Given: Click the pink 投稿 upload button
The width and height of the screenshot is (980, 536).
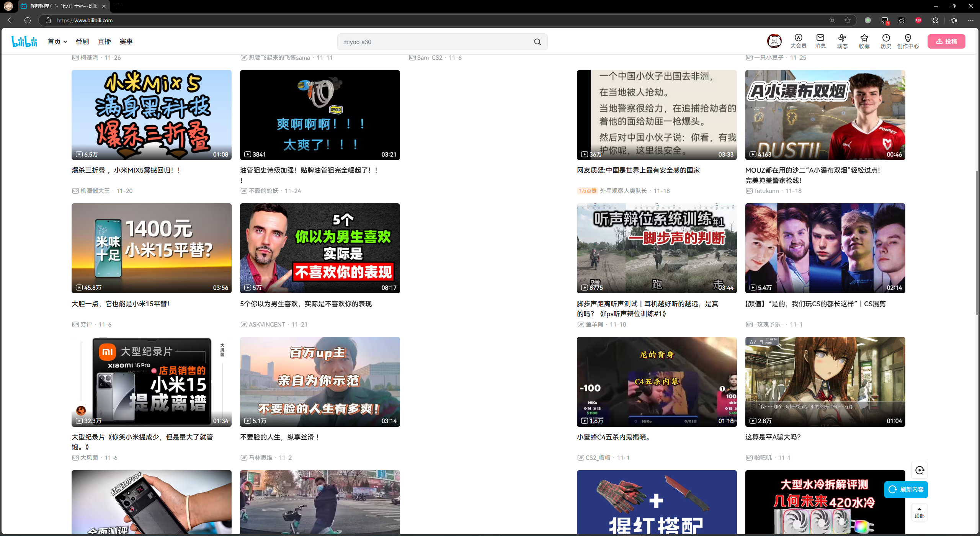Looking at the screenshot, I should (x=946, y=41).
